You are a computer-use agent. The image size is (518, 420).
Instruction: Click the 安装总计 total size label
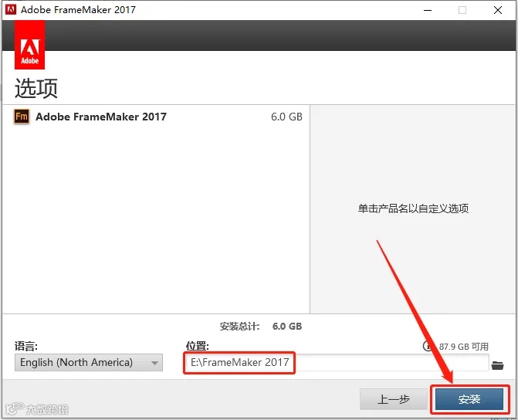239,327
